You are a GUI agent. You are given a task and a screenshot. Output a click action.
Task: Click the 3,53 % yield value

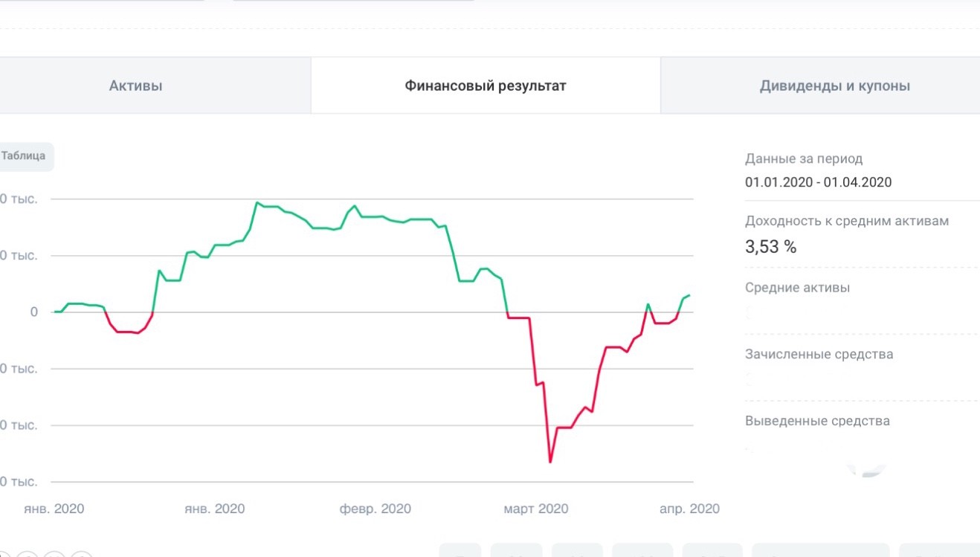(x=770, y=247)
